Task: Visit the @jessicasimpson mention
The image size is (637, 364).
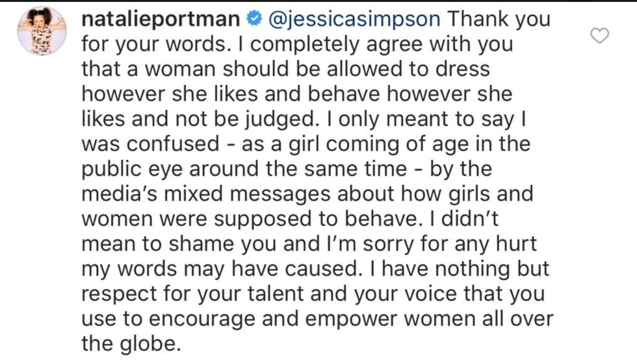Action: point(354,19)
